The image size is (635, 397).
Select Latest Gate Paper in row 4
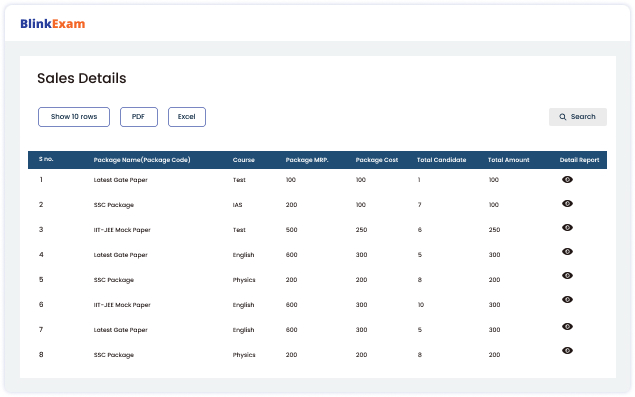pyautogui.click(x=120, y=255)
